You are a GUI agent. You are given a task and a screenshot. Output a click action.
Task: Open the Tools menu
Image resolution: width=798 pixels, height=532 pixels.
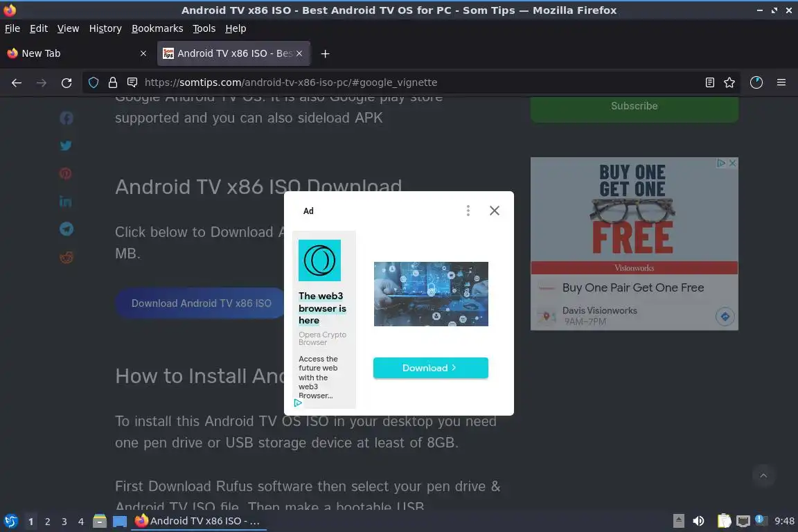tap(204, 28)
